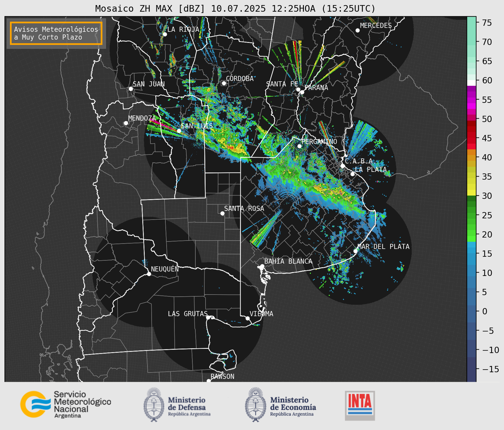The height and width of the screenshot is (430, 504).
Task: Click the Ministerio de Defensa emblem
Action: click(154, 405)
